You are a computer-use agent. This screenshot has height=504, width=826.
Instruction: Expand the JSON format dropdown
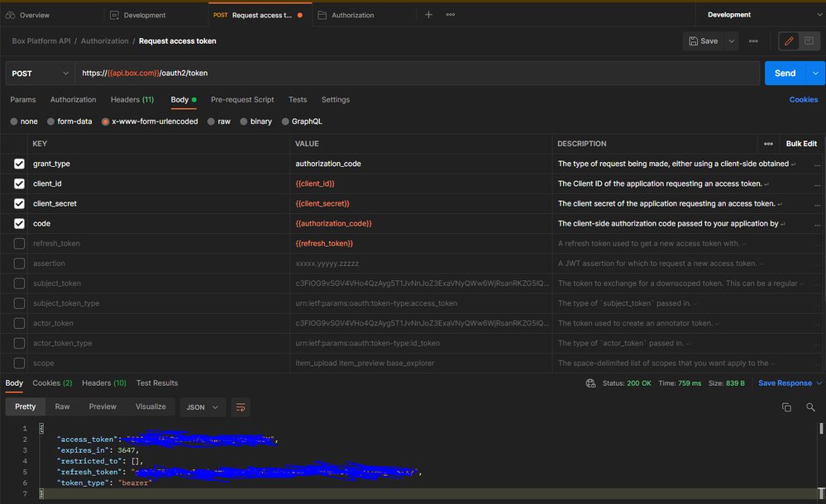pos(203,407)
